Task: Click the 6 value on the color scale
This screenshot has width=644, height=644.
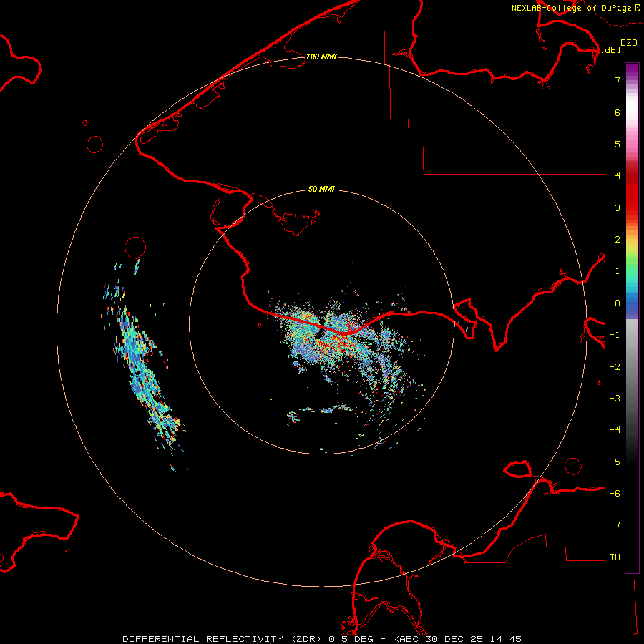Action: [x=618, y=112]
